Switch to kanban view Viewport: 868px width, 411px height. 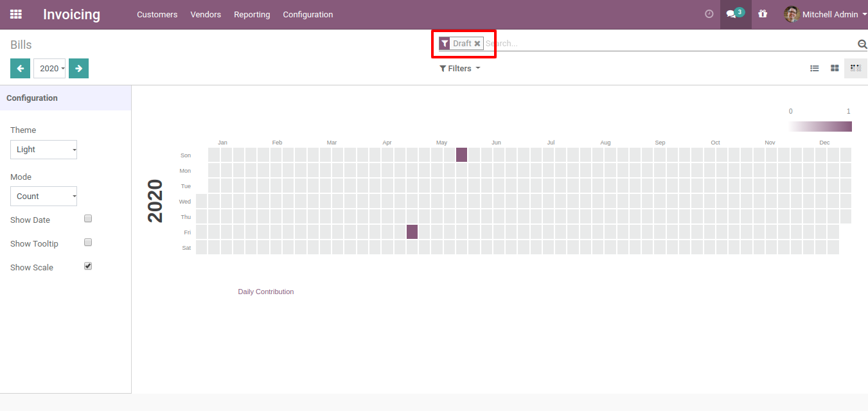[x=835, y=68]
